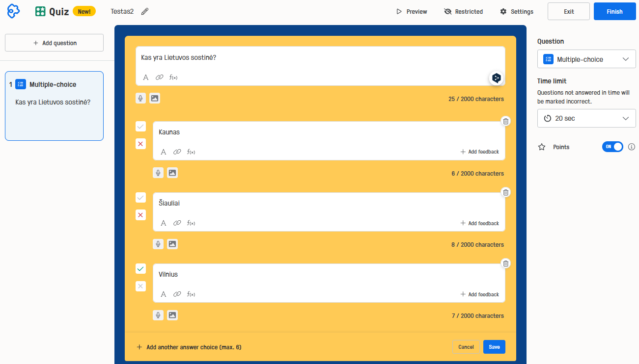Image resolution: width=639 pixels, height=364 pixels.
Task: Click the pencil icon to rename Testas2
Action: [144, 11]
